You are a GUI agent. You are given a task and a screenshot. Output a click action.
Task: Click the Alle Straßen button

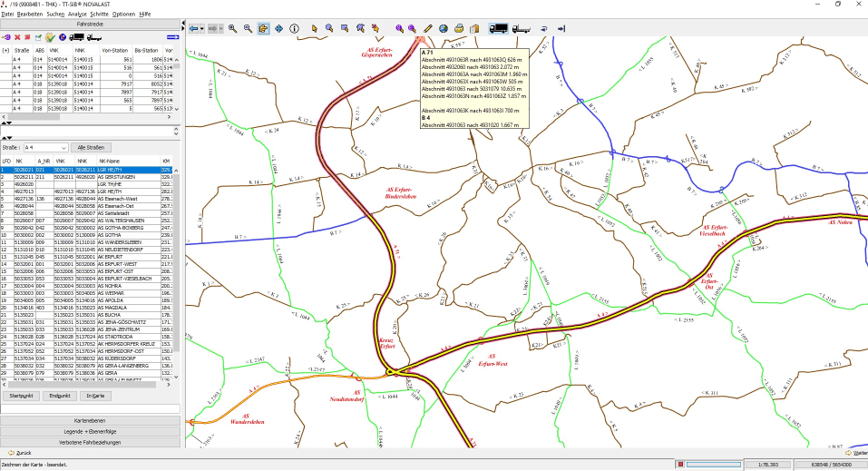[89, 147]
